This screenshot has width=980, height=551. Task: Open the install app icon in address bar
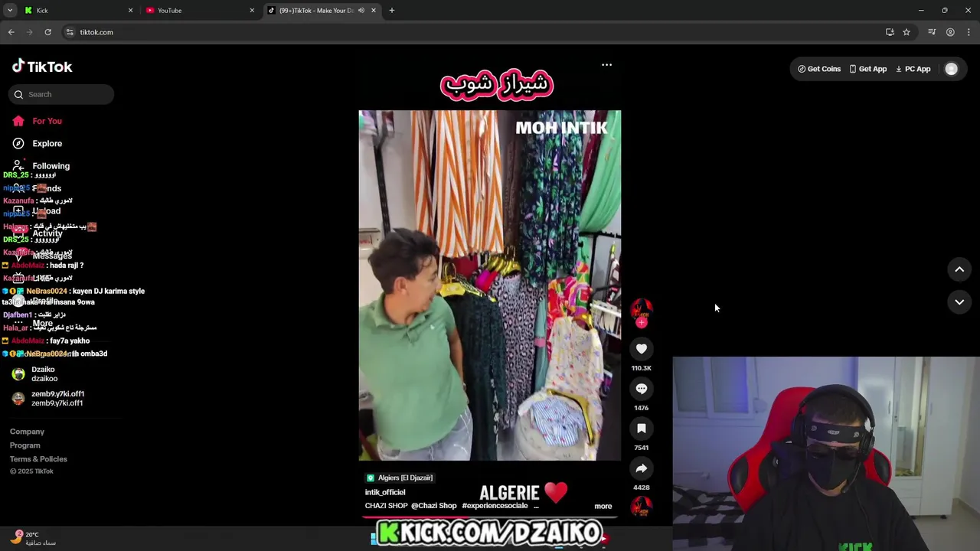[890, 32]
